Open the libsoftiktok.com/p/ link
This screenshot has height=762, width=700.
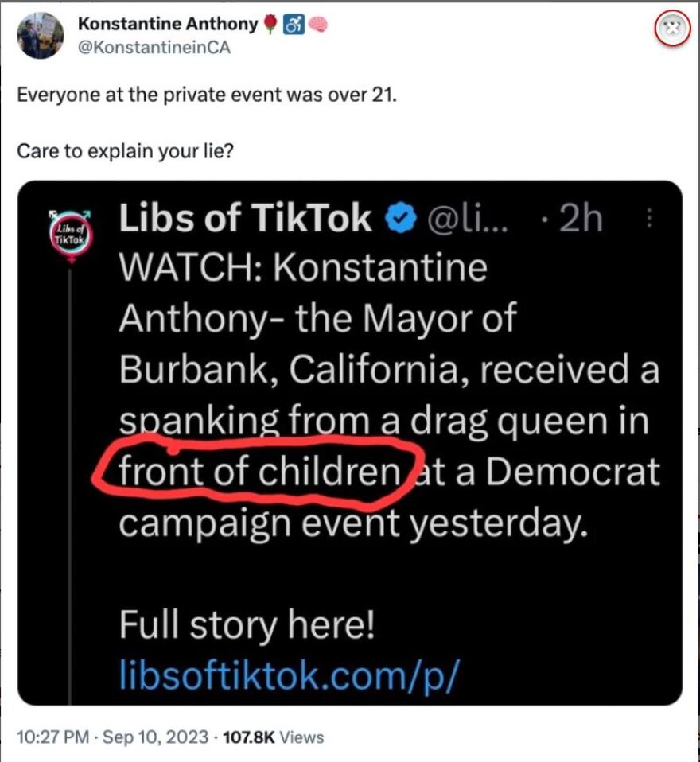(x=289, y=674)
